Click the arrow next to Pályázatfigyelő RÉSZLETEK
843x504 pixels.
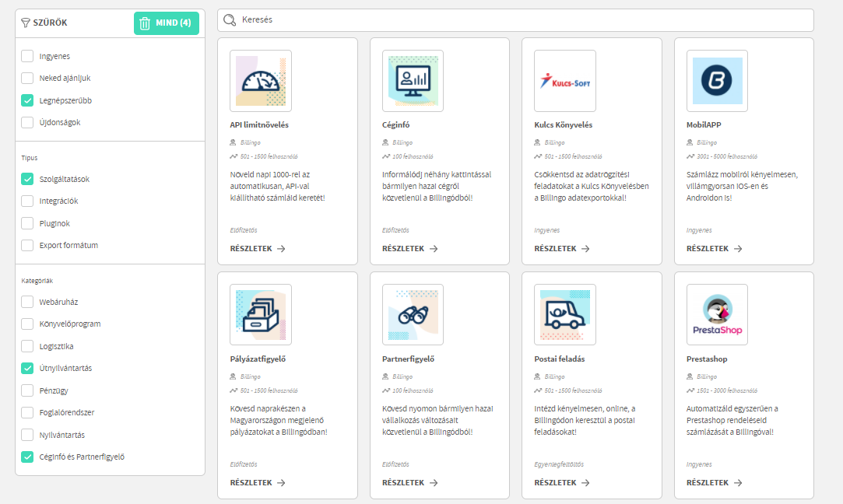pyautogui.click(x=281, y=483)
